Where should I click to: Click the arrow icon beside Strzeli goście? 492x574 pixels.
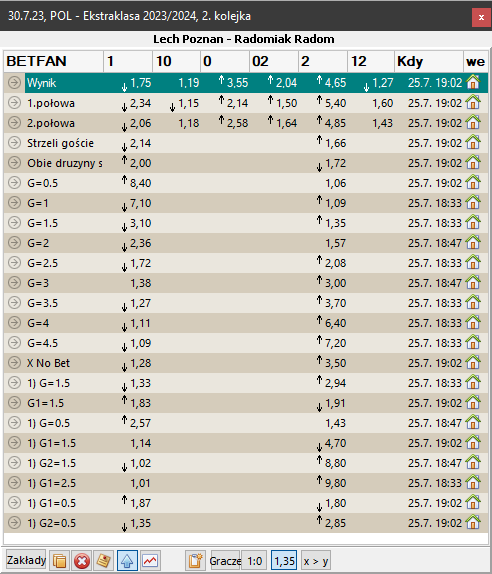pyautogui.click(x=14, y=143)
